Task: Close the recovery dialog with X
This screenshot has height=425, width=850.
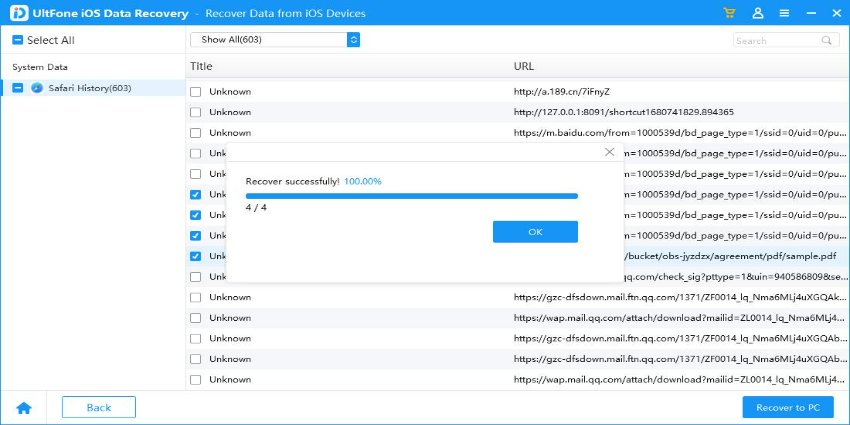Action: tap(610, 152)
